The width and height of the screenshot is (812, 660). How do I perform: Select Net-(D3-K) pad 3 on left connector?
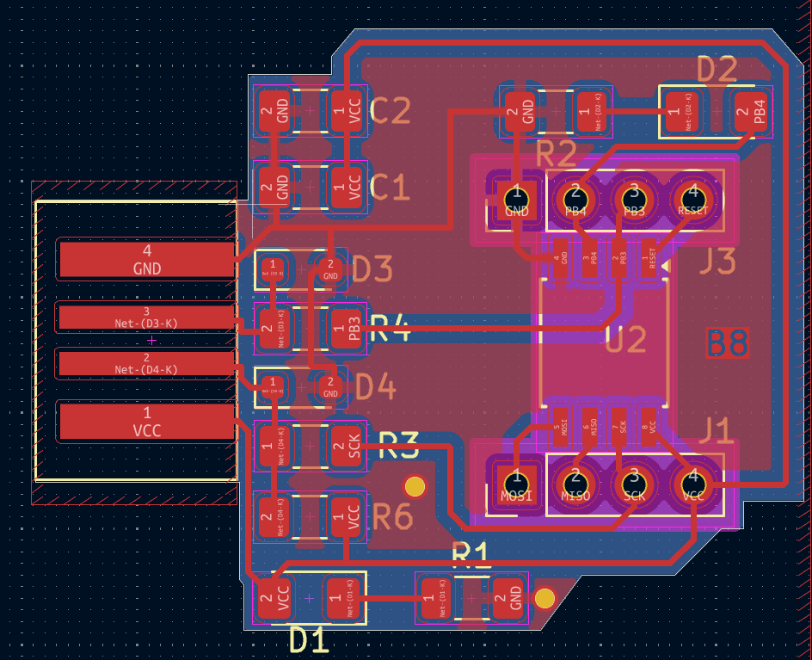tap(146, 317)
